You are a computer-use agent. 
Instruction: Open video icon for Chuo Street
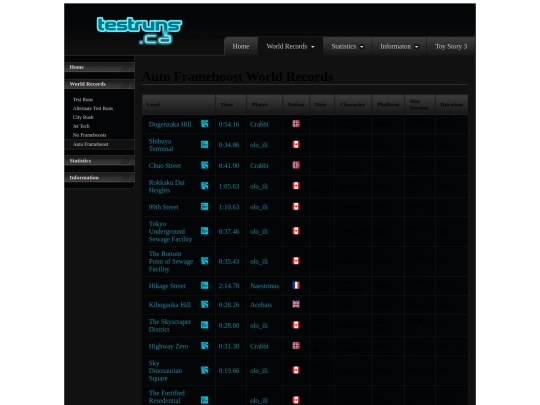[x=205, y=165]
